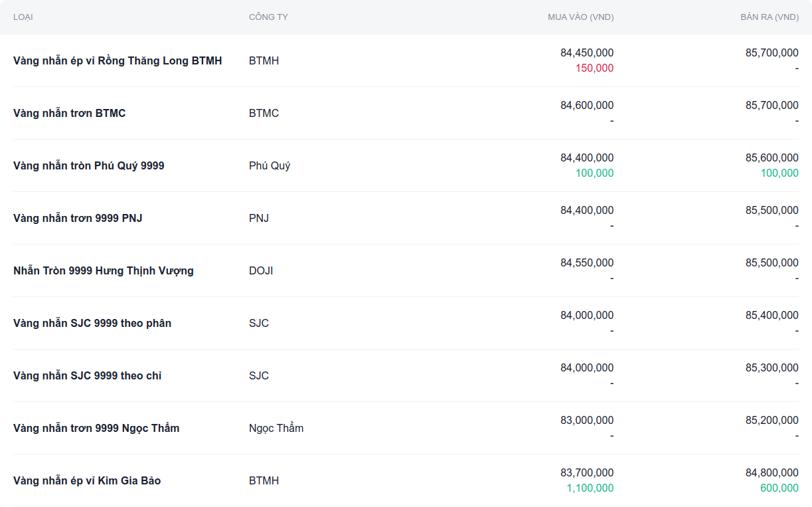
Task: Click the 85,200,000 sell price
Action: coord(771,421)
